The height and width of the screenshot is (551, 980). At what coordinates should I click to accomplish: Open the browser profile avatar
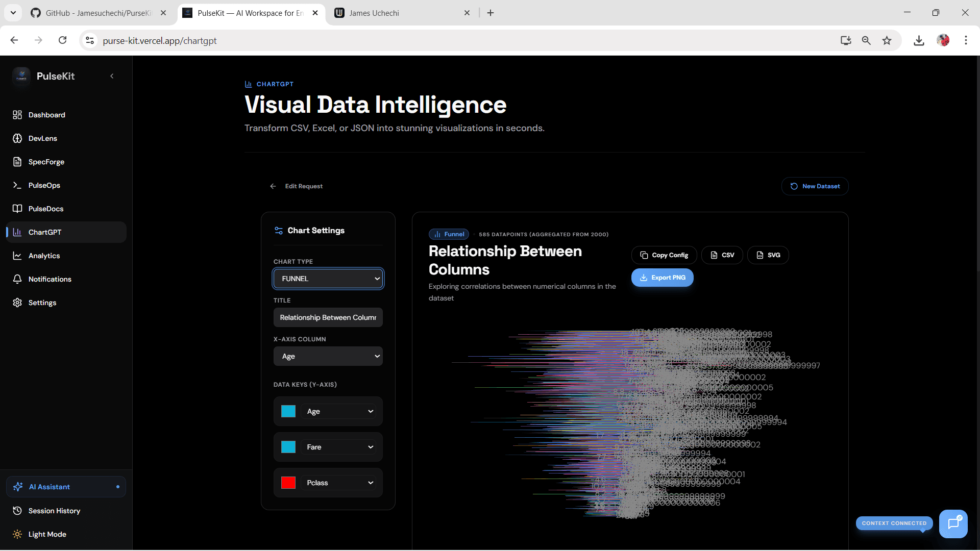point(943,40)
